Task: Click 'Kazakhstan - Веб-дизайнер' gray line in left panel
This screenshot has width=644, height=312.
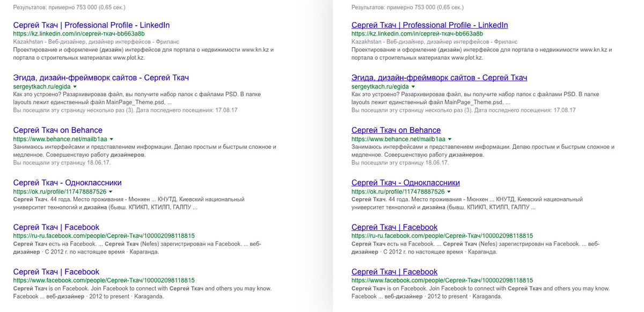Action: 96,41
